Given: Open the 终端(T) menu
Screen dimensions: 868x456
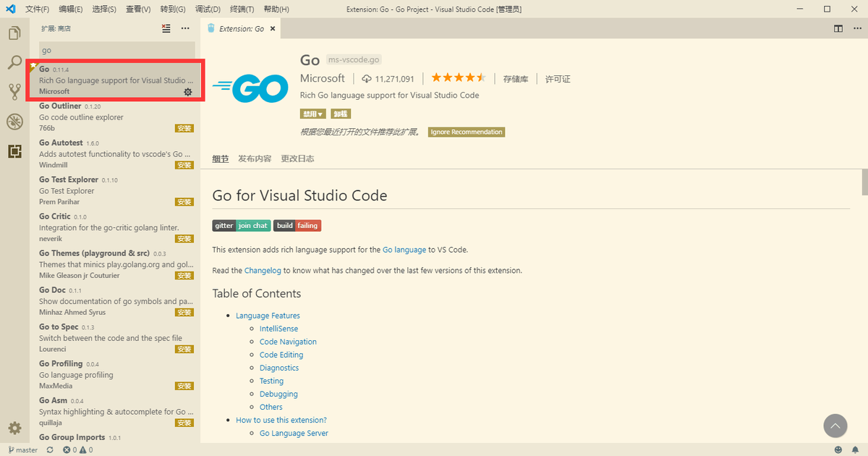Looking at the screenshot, I should (x=242, y=9).
